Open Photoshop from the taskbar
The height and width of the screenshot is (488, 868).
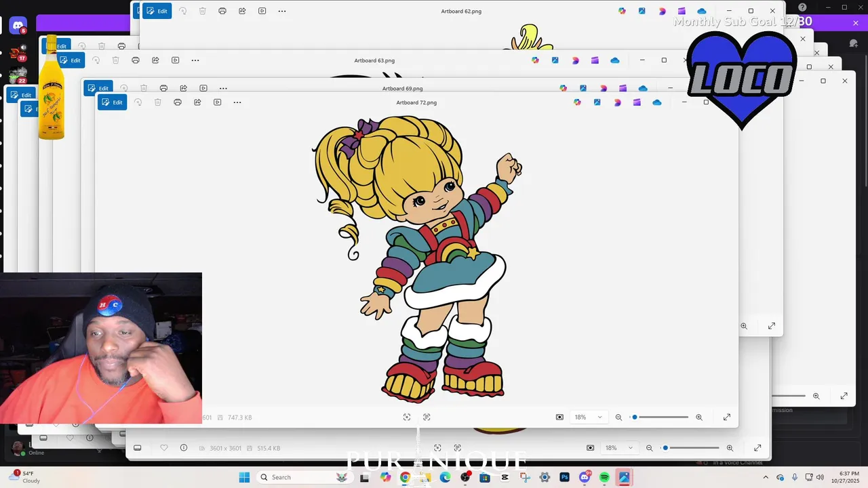coord(564,477)
